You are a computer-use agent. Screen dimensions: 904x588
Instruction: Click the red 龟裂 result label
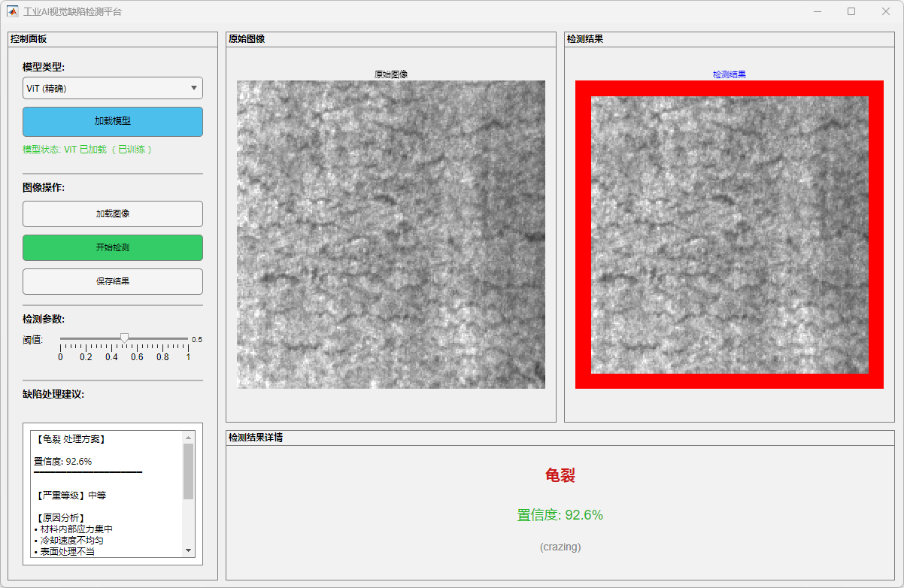[x=560, y=475]
